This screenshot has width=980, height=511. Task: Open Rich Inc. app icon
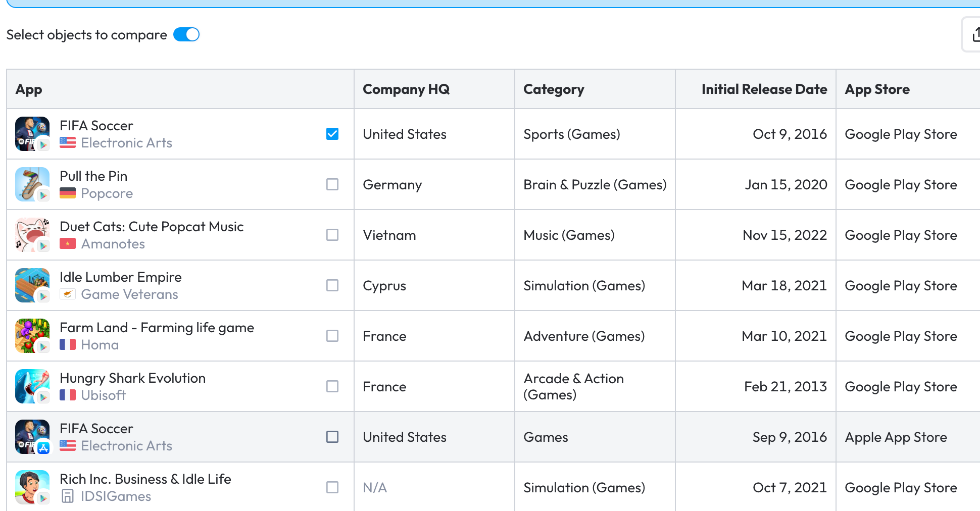pyautogui.click(x=32, y=487)
